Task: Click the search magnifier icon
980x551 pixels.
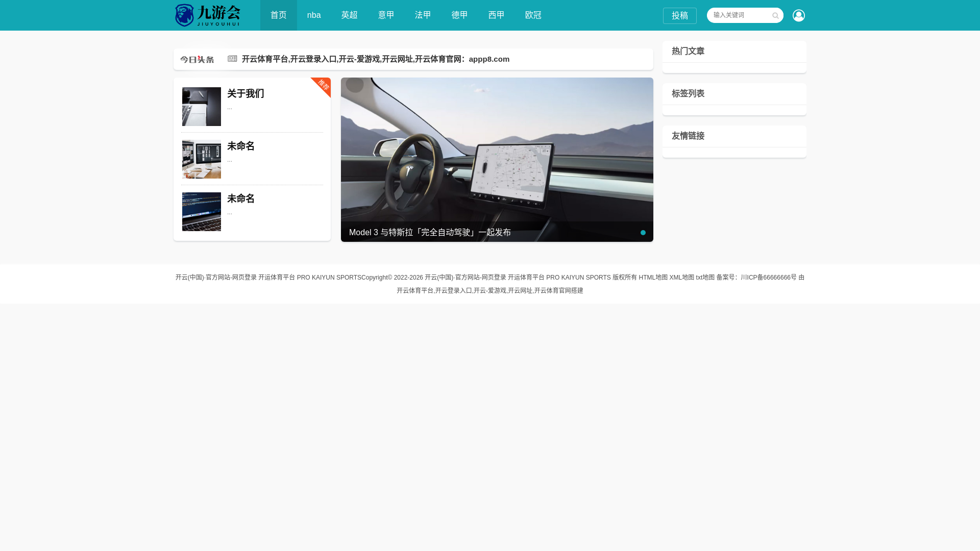Action: coord(775,16)
